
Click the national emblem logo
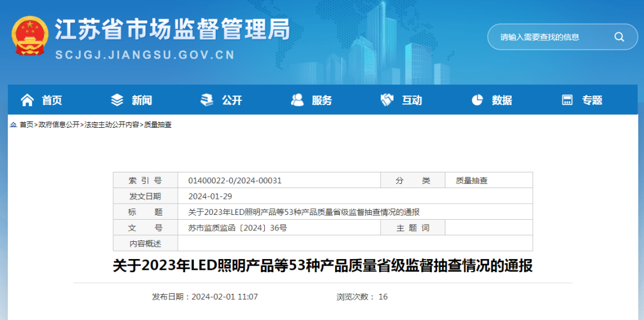pyautogui.click(x=30, y=35)
